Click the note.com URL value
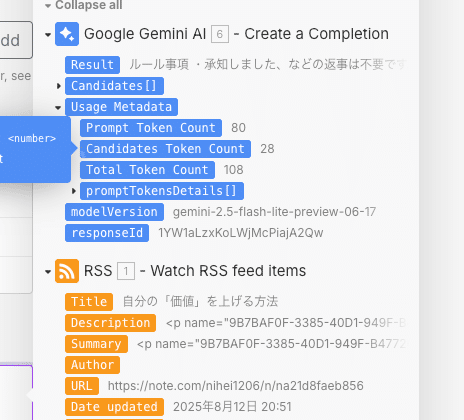The image size is (464, 420). coord(235,386)
